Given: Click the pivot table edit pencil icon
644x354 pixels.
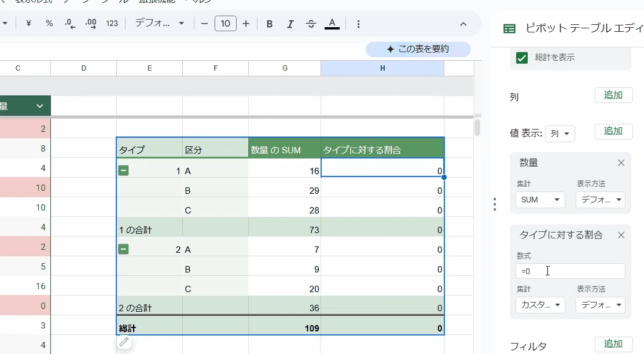Looking at the screenshot, I should (124, 342).
